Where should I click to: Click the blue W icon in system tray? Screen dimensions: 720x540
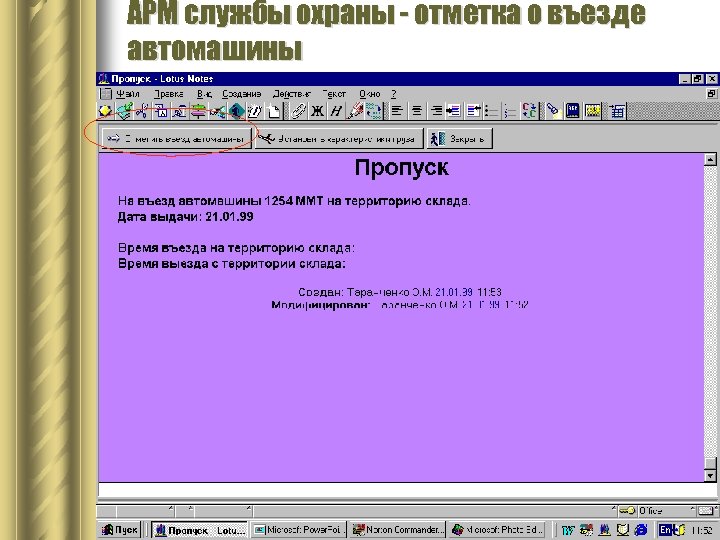pyautogui.click(x=568, y=529)
